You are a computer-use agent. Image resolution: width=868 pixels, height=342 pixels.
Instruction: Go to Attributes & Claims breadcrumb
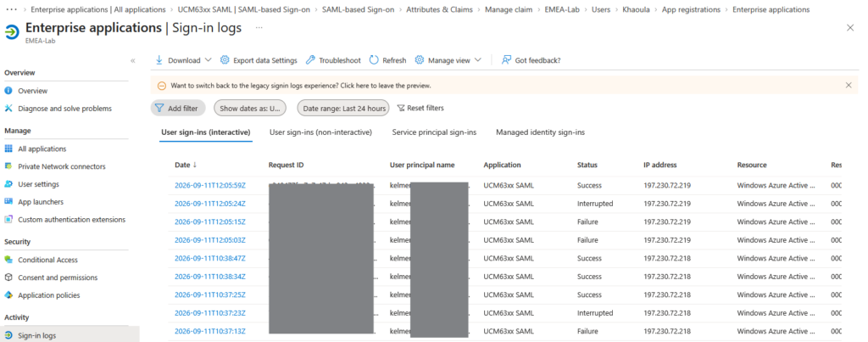pyautogui.click(x=440, y=9)
